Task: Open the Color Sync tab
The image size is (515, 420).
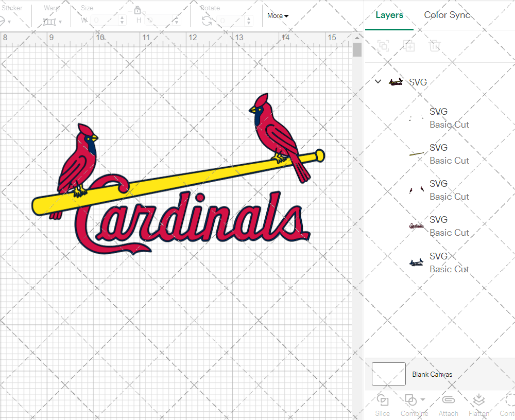Action: (447, 15)
